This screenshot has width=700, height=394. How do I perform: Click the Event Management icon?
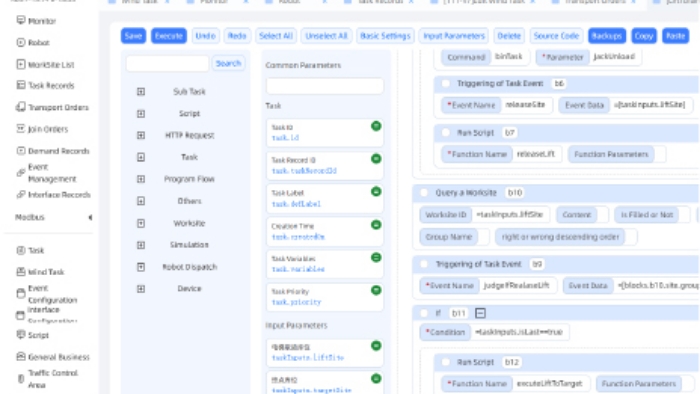tap(21, 173)
